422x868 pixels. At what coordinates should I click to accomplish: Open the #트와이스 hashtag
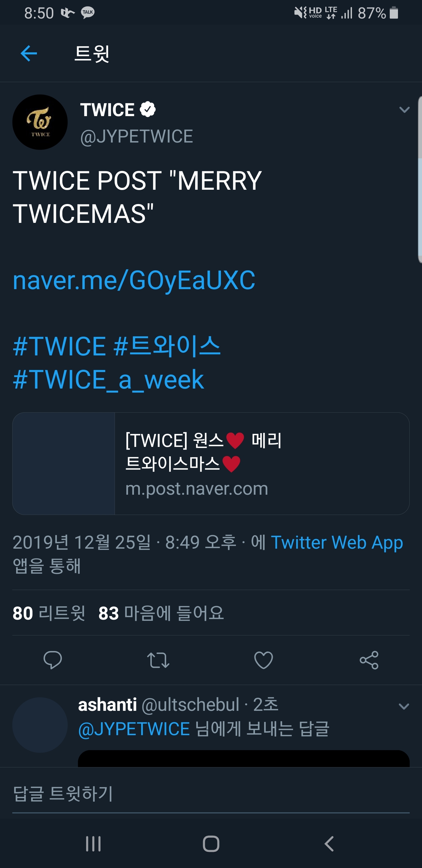167,346
